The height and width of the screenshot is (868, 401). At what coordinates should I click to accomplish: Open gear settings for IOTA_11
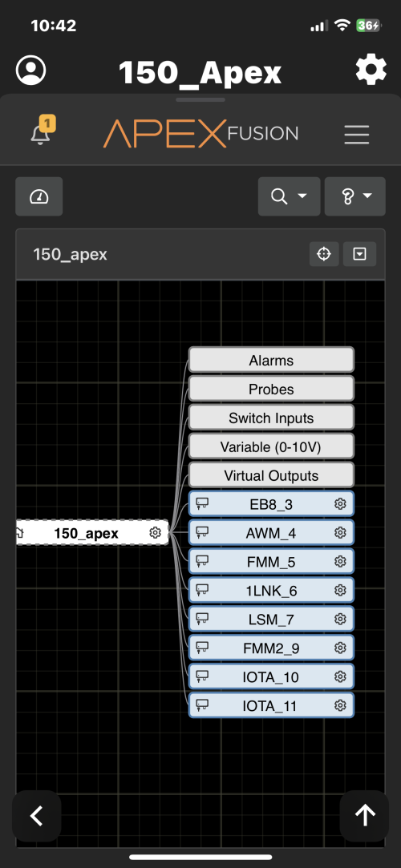(x=340, y=705)
